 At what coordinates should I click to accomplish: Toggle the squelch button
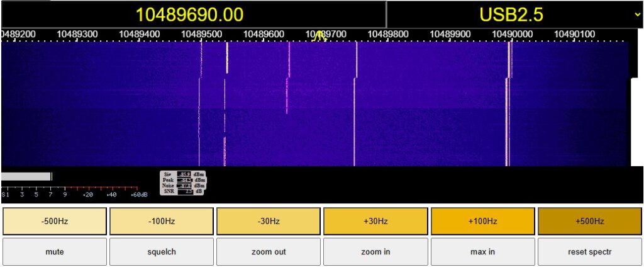pyautogui.click(x=161, y=252)
